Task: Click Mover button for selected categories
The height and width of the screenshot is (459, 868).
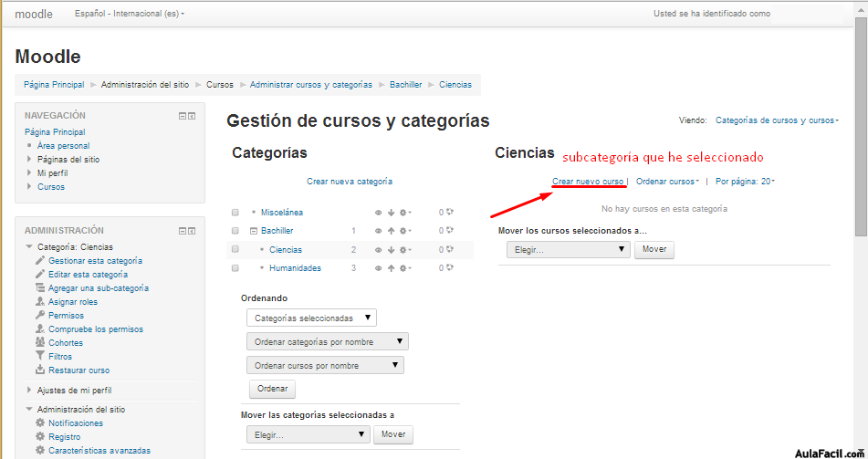Action: [393, 434]
